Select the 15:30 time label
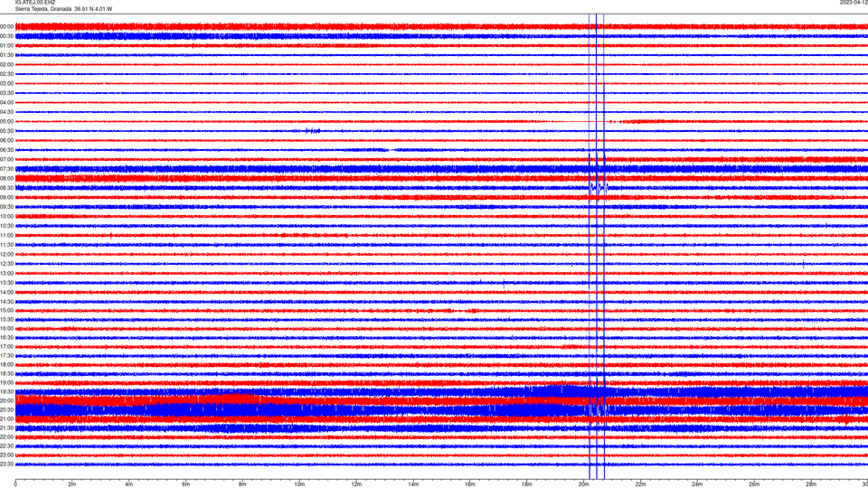Viewport: 868px width, 488px height. (x=6, y=319)
